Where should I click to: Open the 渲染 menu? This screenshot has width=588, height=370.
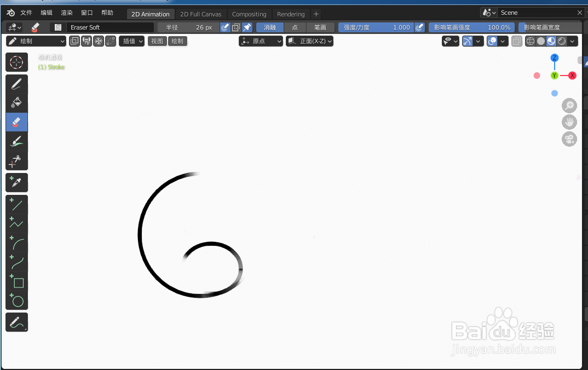tap(67, 13)
